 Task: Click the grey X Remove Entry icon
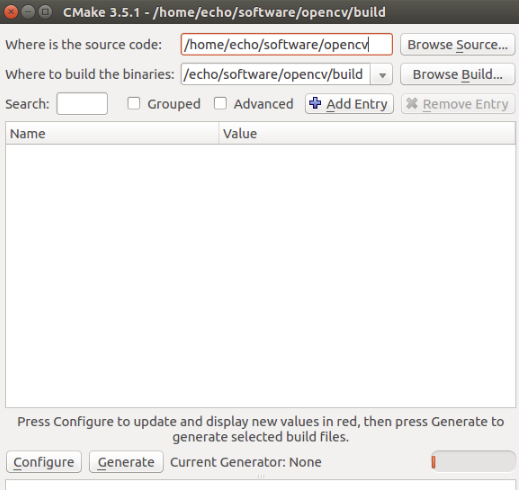pos(412,103)
